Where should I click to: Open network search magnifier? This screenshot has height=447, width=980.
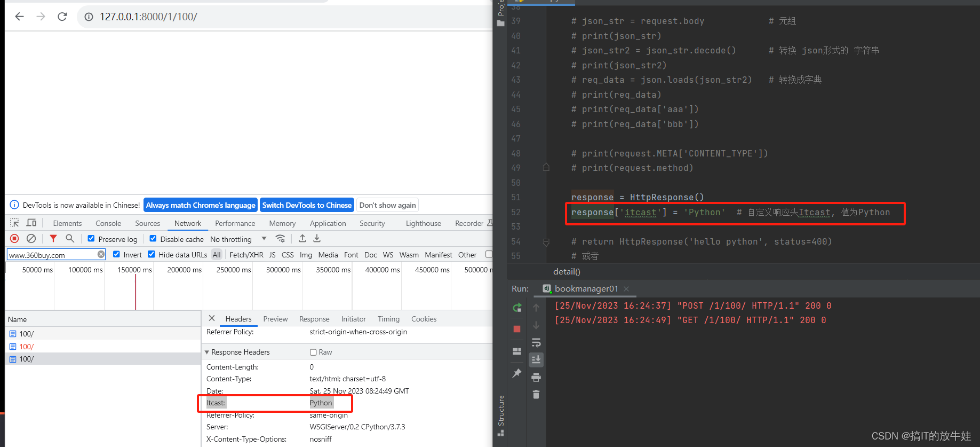pyautogui.click(x=70, y=239)
